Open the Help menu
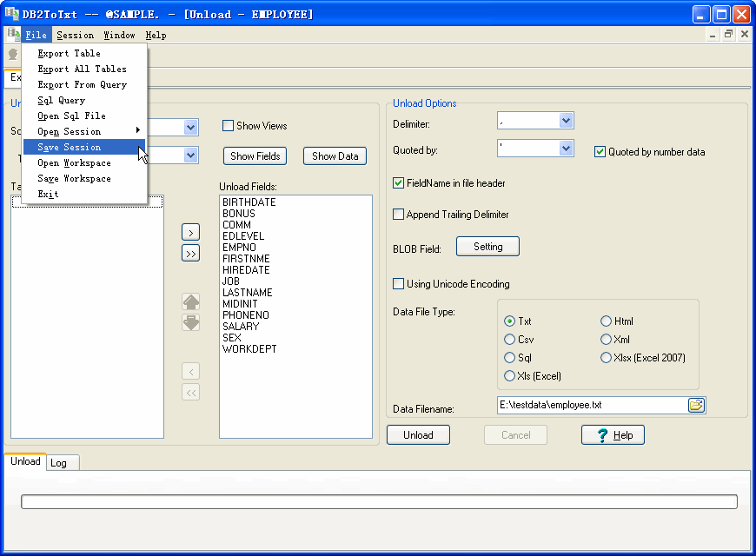Screen dimensions: 756x556 point(156,36)
